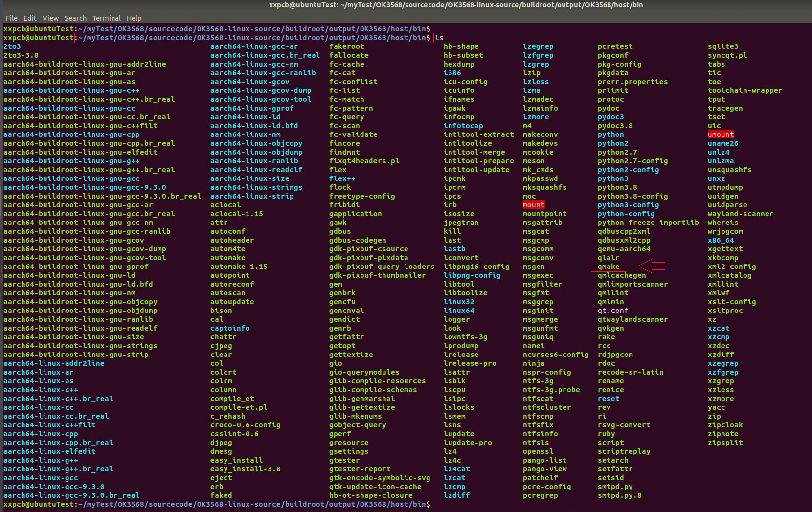Click the scriptreplay entry
This screenshot has width=812, height=512.
click(624, 451)
